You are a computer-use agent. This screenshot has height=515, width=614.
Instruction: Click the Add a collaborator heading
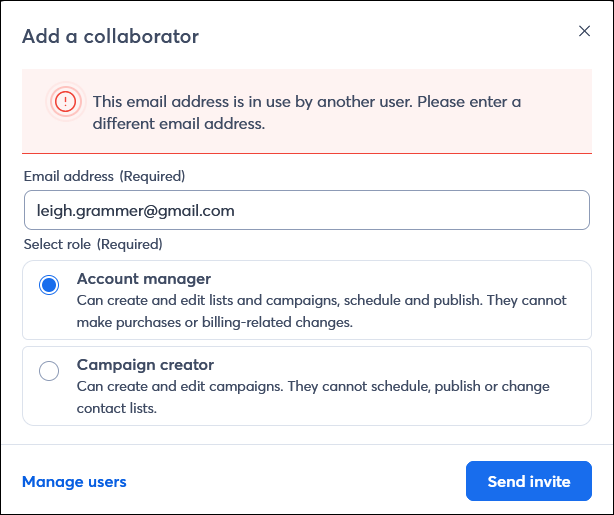[x=110, y=36]
